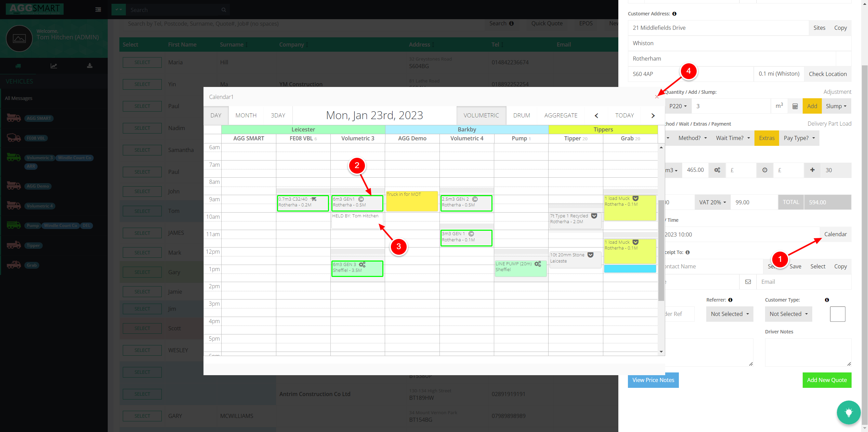868x432 pixels.
Task: Click the AGG SMART truck icon in the vehicles list
Action: click(14, 118)
